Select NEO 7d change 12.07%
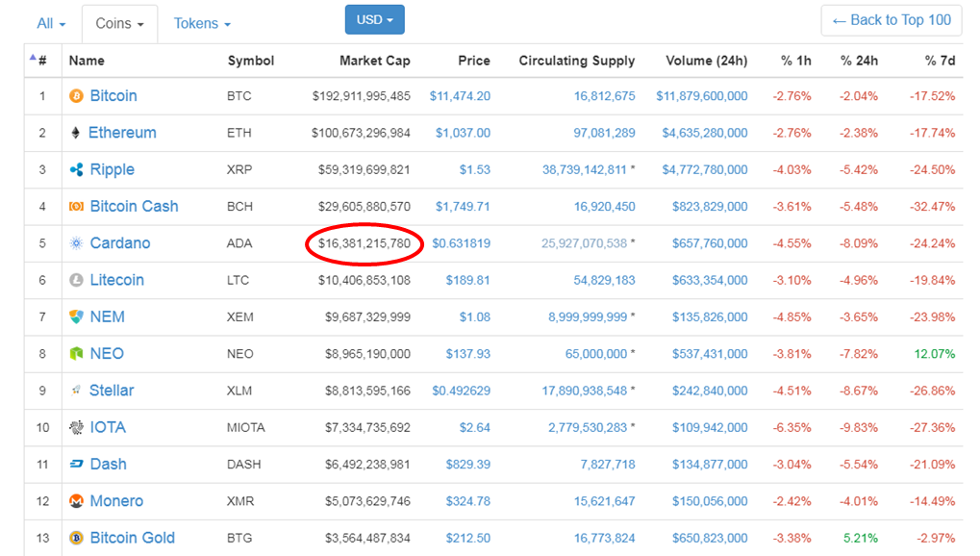980x556 pixels. tap(935, 353)
